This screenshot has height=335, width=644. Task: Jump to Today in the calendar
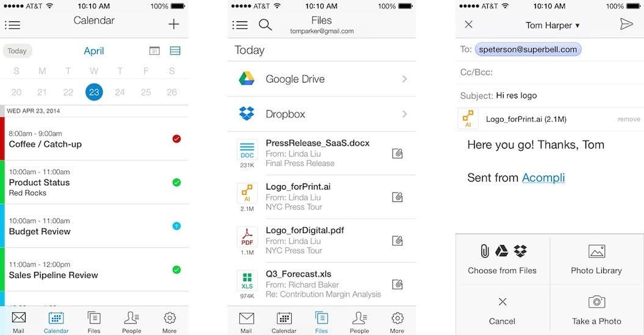point(17,51)
